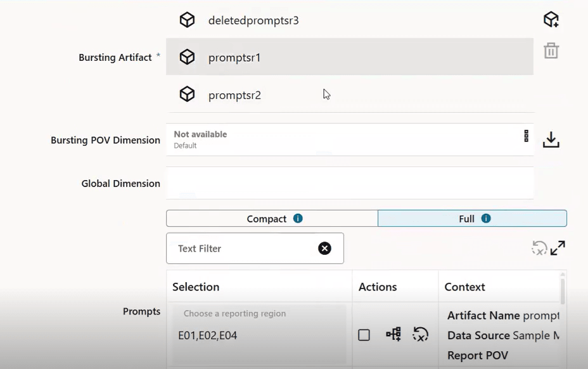Click the cube icon beside promptsr2
This screenshot has width=588, height=369.
187,94
